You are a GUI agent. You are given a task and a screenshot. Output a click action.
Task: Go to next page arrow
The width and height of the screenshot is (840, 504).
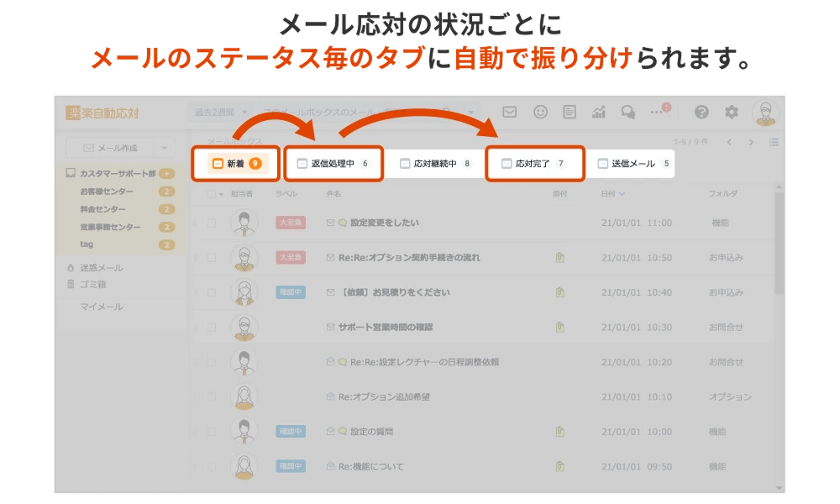tap(751, 142)
